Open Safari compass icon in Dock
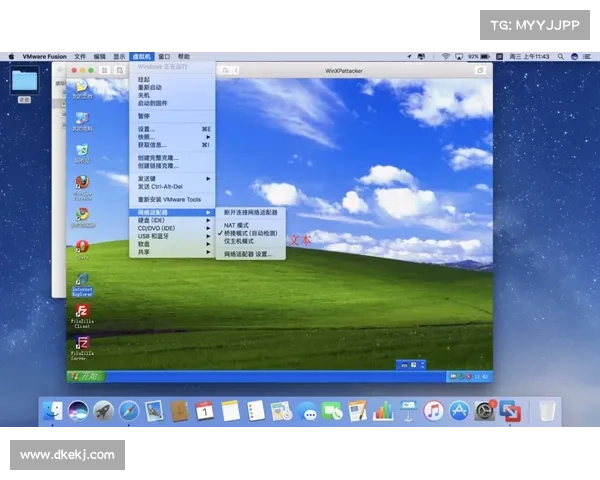 click(129, 411)
